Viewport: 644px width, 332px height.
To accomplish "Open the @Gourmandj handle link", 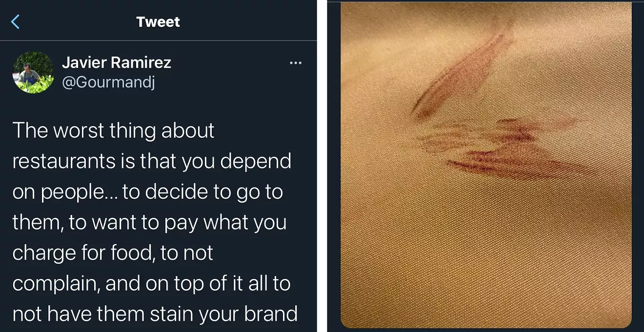I will coord(108,83).
